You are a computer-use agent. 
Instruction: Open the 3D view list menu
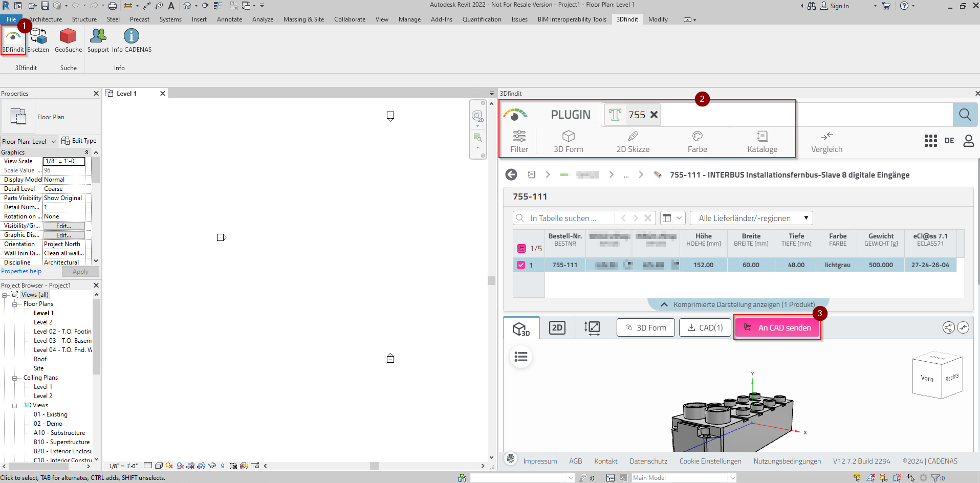point(521,357)
